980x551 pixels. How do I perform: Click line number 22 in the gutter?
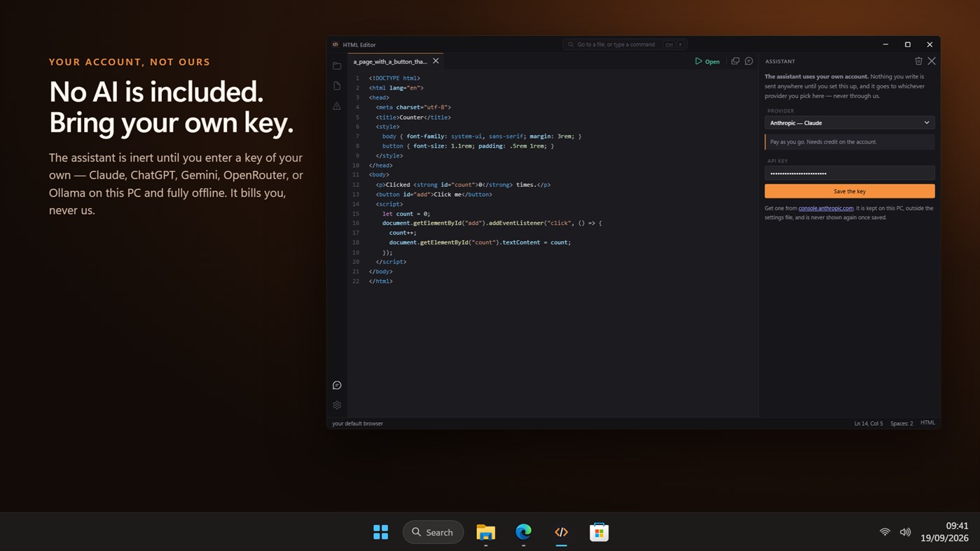point(356,281)
